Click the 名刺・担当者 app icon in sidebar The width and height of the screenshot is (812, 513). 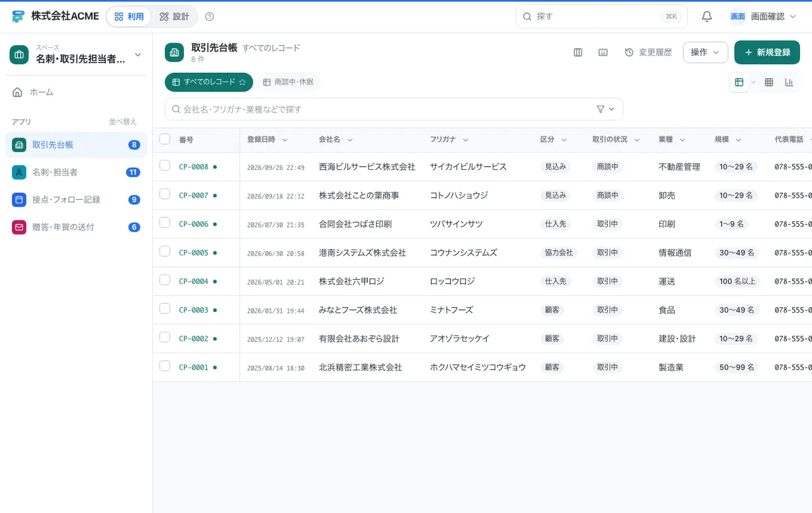[x=19, y=172]
